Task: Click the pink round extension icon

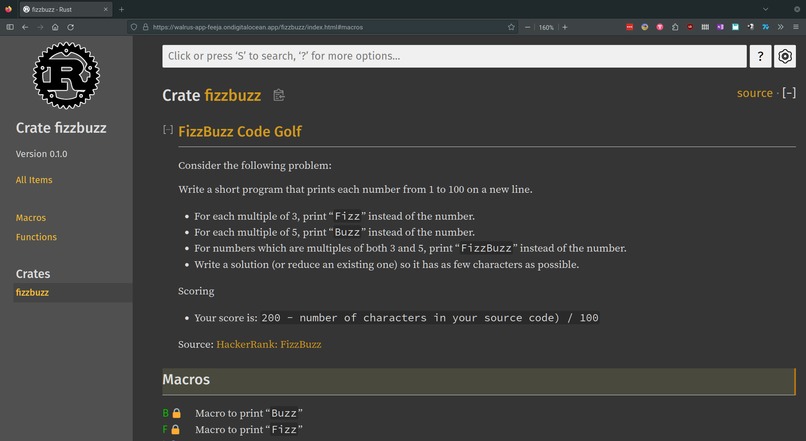Action: pos(660,27)
